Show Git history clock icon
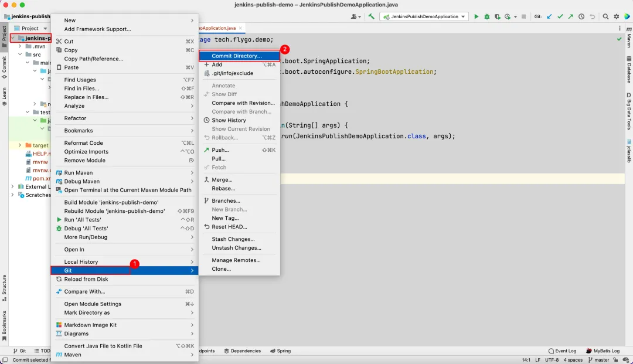Screen dimensions: 633x364 [581, 16]
